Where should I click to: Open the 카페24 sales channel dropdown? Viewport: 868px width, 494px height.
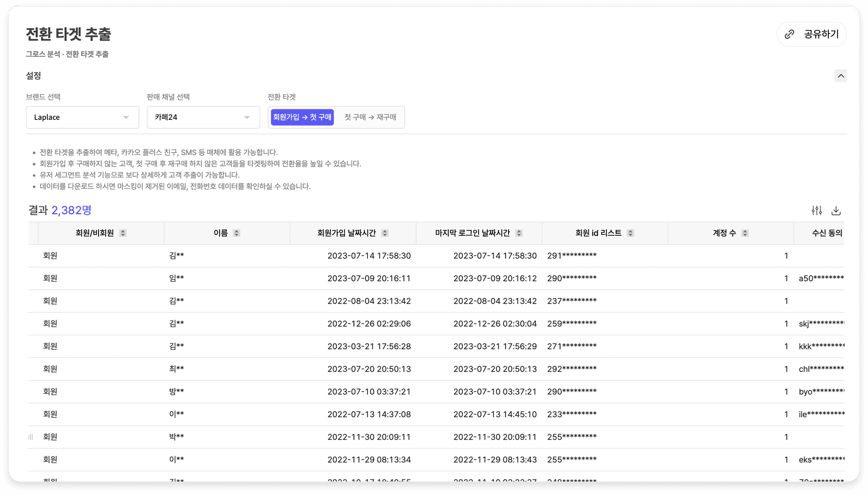click(x=203, y=117)
